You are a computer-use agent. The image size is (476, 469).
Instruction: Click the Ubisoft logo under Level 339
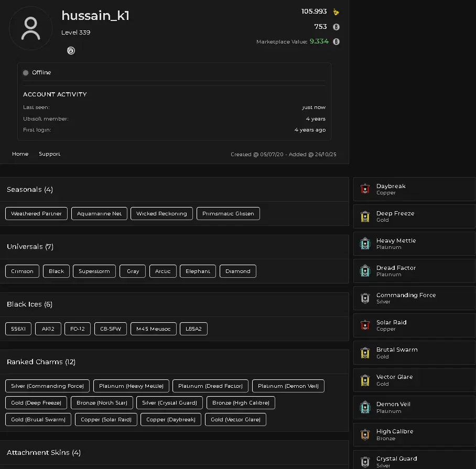pos(71,51)
